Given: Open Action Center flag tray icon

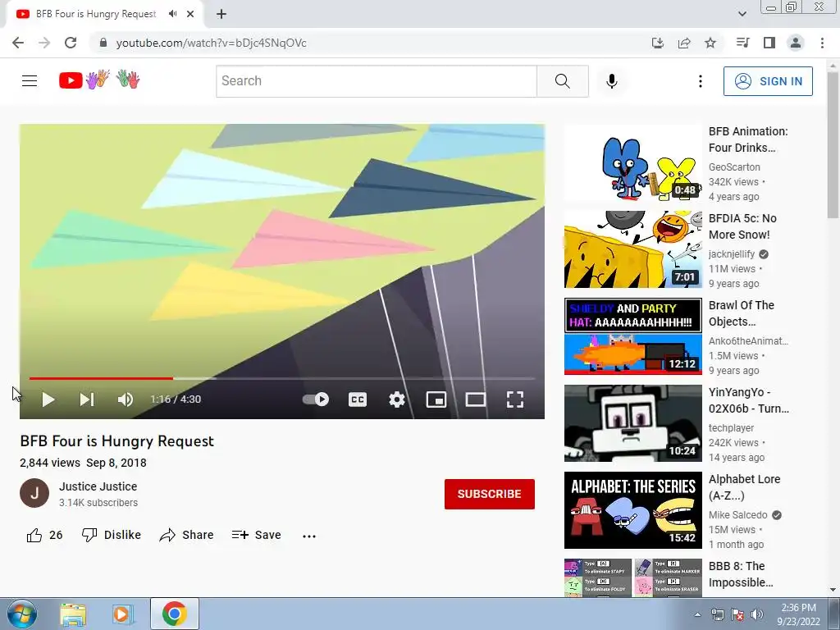Looking at the screenshot, I should pyautogui.click(x=737, y=614).
